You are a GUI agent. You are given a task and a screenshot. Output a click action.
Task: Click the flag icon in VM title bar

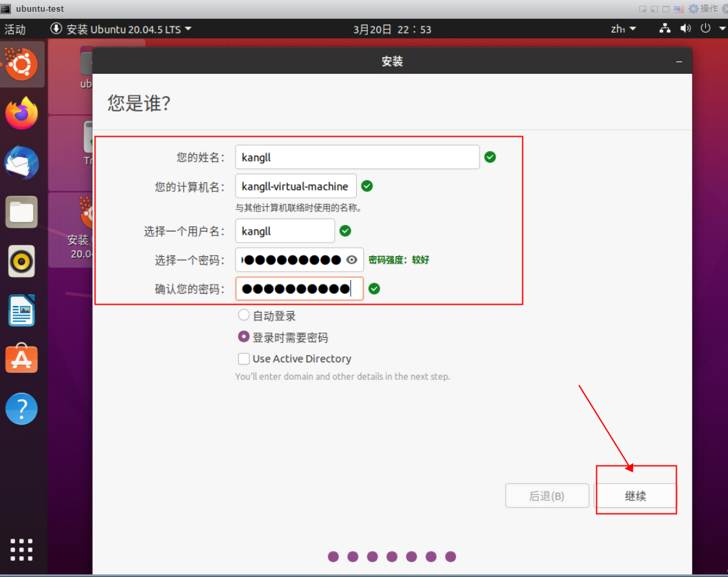click(x=679, y=9)
